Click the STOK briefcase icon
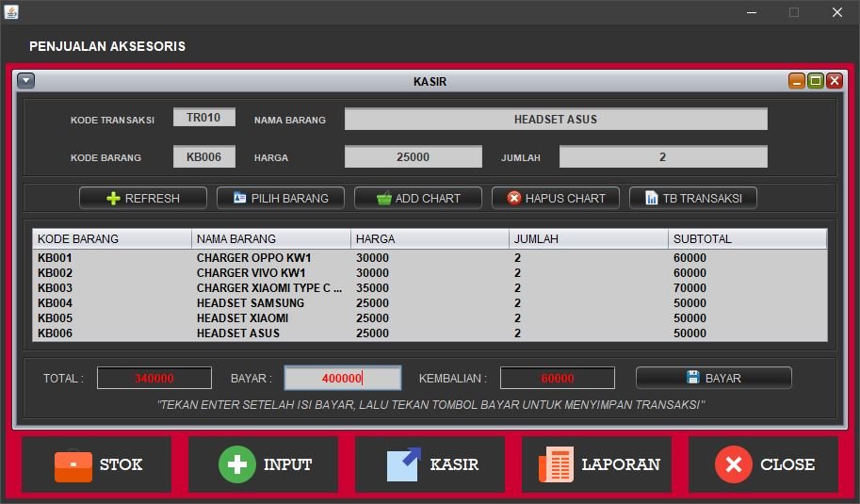The width and height of the screenshot is (860, 504). pyautogui.click(x=73, y=464)
